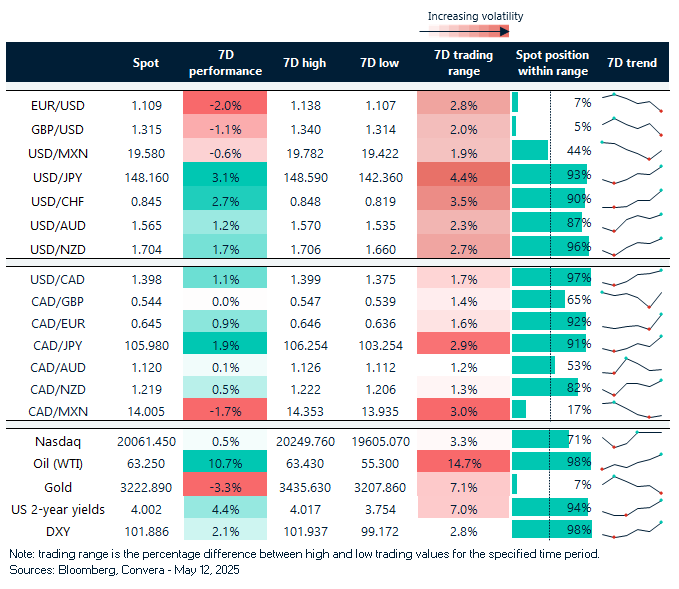Select the 7D performance column header
Image resolution: width=679 pixels, height=589 pixels.
click(225, 63)
